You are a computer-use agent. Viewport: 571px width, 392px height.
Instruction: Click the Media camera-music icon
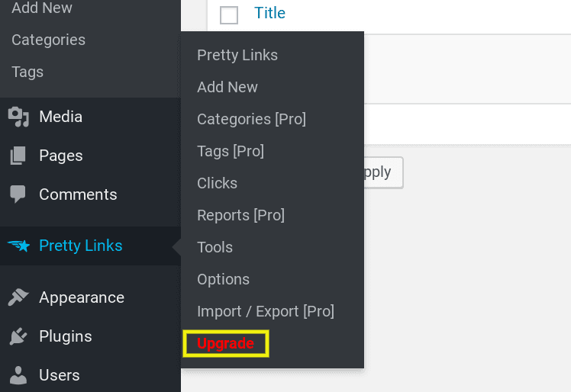[18, 117]
